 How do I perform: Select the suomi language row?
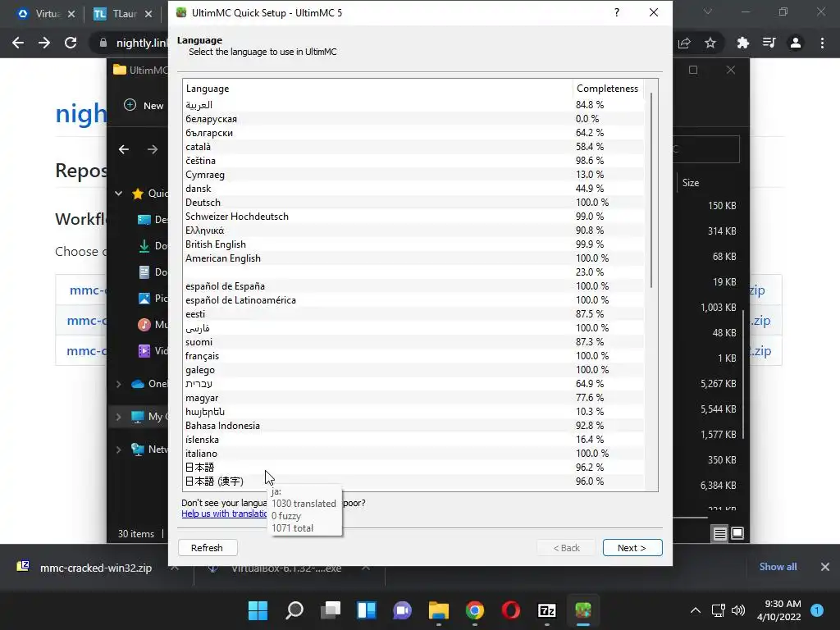[413, 342]
